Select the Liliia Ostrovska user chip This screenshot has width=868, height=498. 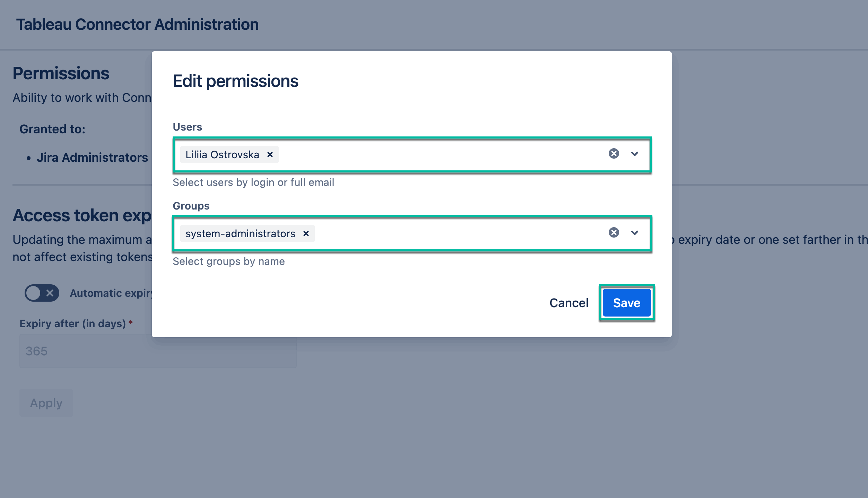click(222, 154)
